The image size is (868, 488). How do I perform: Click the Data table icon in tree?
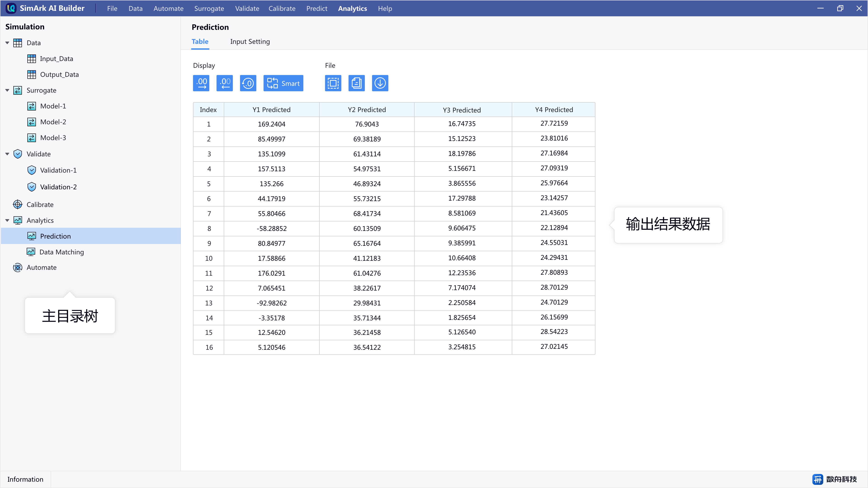(18, 43)
